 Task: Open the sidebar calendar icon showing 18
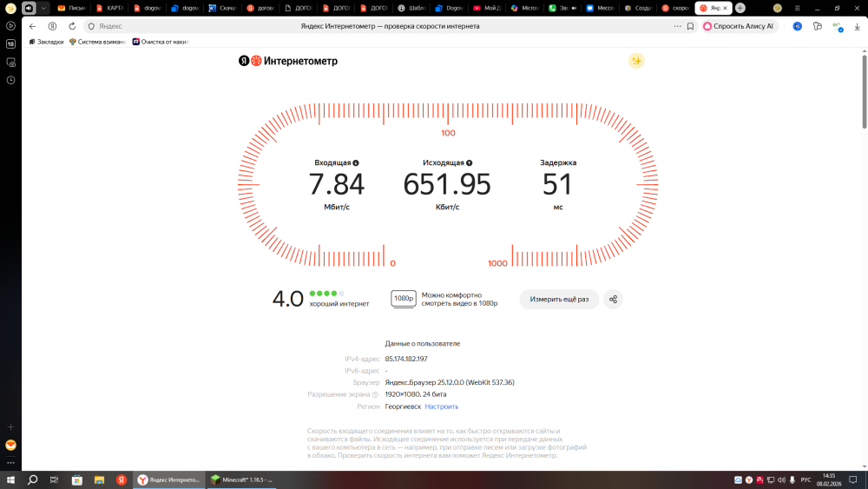point(10,43)
